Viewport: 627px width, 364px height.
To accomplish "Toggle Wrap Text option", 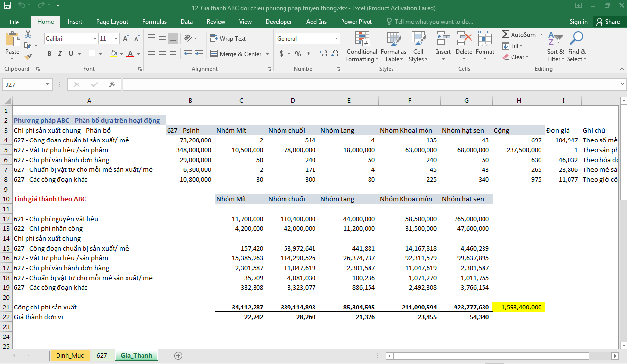I will pos(228,39).
